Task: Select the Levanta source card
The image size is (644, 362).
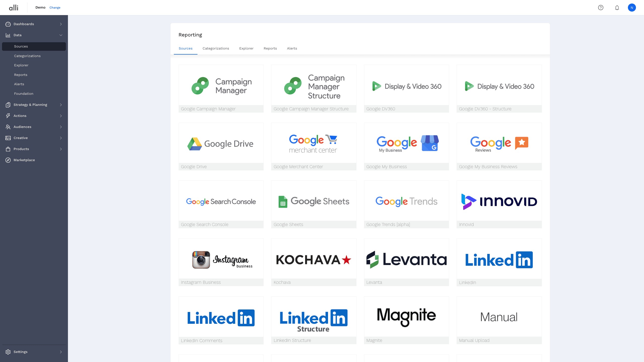Action: point(407,262)
